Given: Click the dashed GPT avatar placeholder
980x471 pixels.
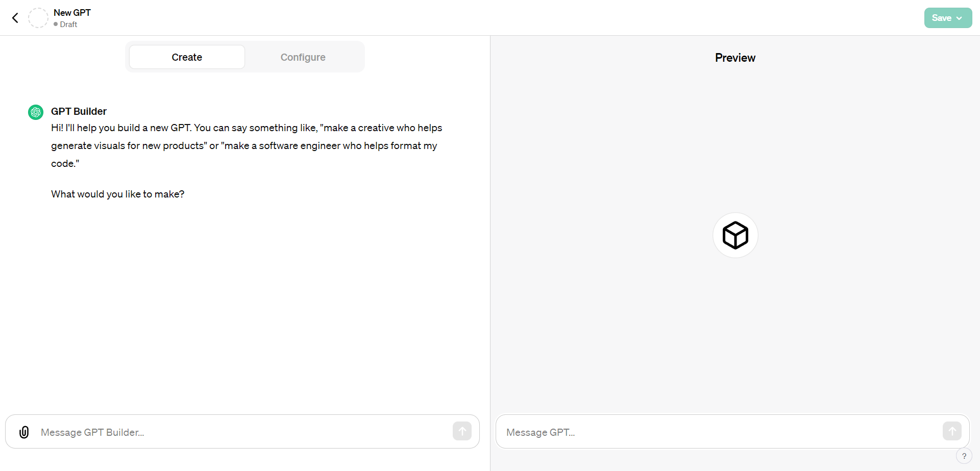Looking at the screenshot, I should click(38, 18).
